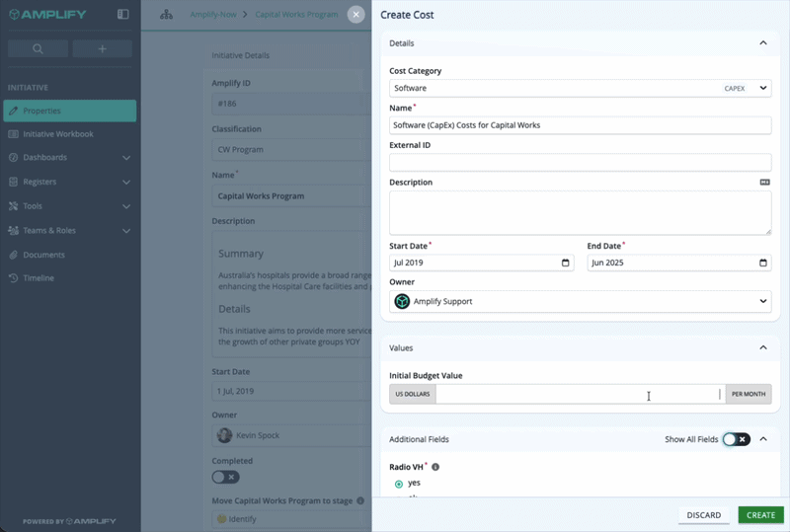Click the DISCARD button

pyautogui.click(x=703, y=515)
